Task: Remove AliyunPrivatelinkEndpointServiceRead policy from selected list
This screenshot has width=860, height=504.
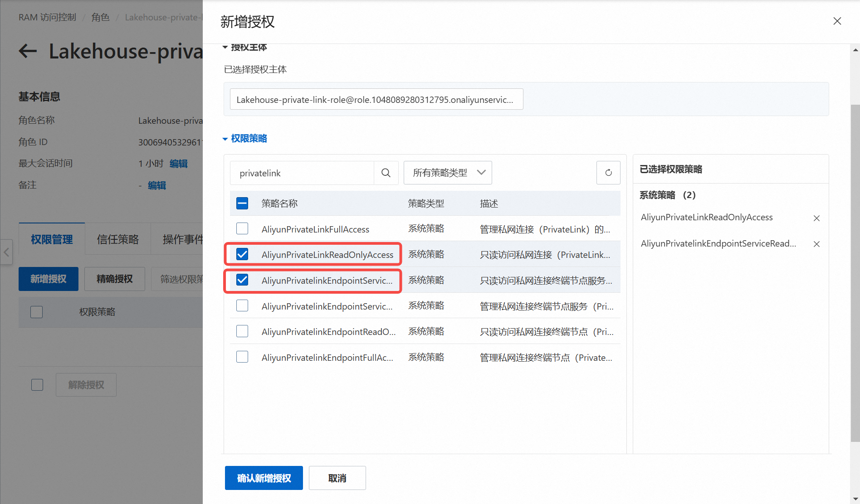Action: coord(816,244)
